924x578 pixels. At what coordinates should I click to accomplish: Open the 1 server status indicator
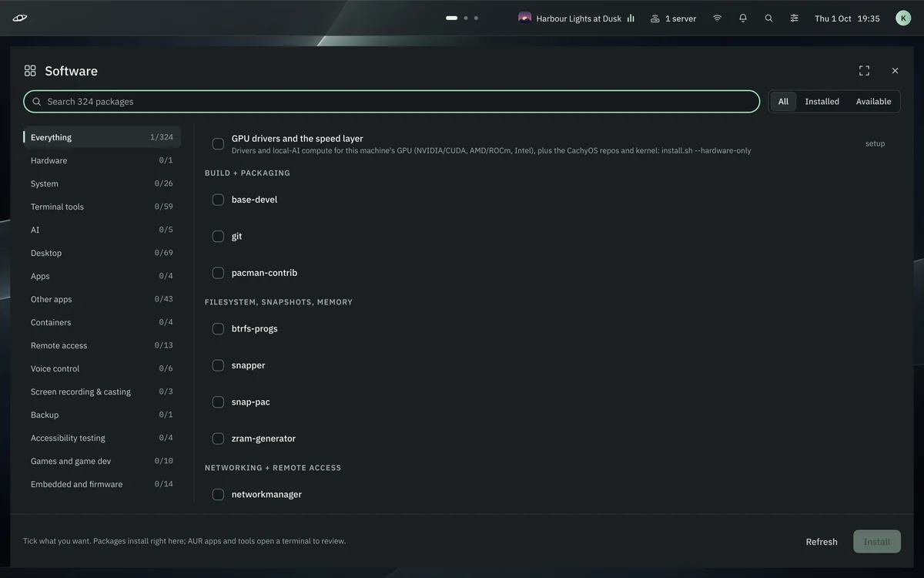point(674,18)
